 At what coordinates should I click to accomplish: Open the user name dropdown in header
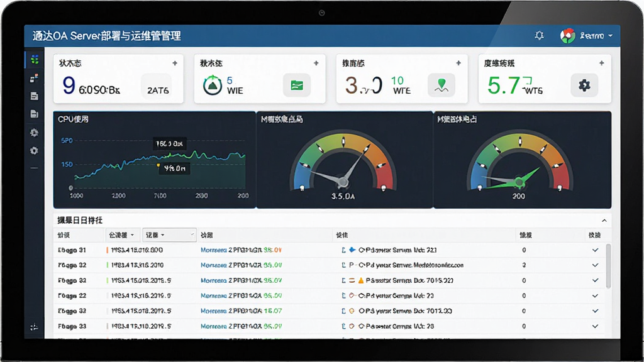(596, 36)
